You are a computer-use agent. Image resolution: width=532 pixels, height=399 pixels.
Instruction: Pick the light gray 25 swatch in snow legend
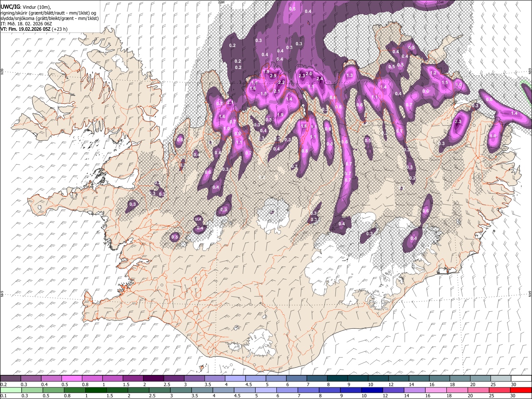pyautogui.click(x=500, y=379)
